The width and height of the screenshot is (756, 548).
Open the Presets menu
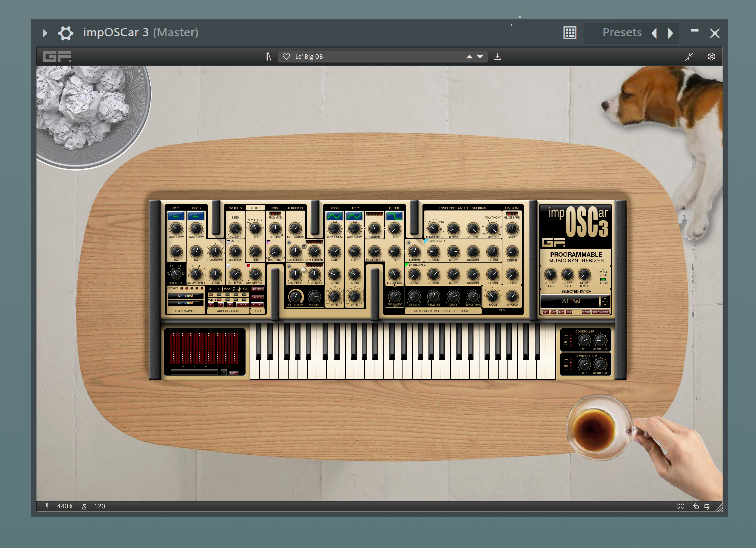tap(622, 33)
